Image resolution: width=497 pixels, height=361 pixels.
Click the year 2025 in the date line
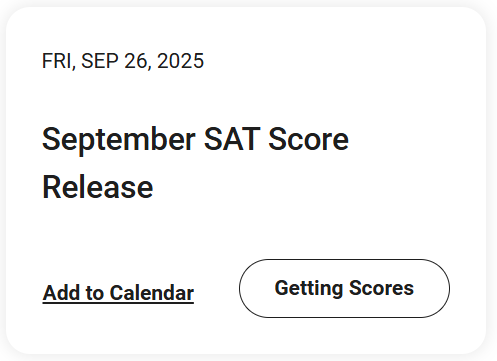[180, 61]
